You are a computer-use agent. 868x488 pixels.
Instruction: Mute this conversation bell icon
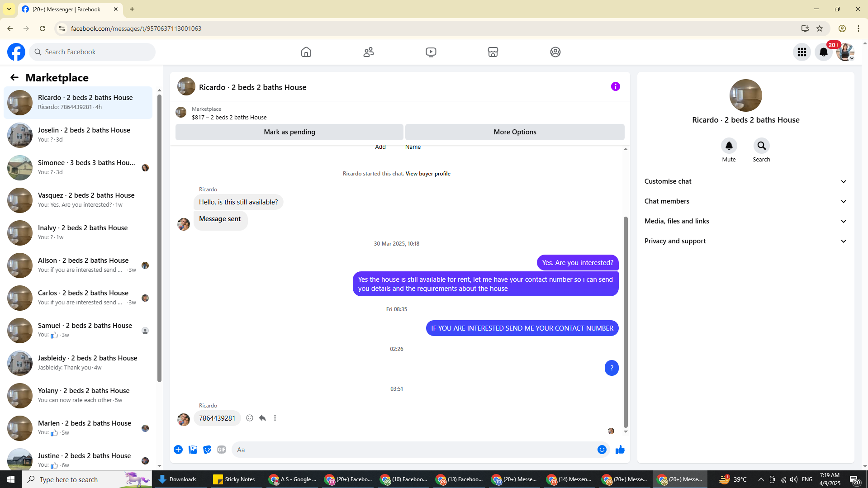coord(729,146)
